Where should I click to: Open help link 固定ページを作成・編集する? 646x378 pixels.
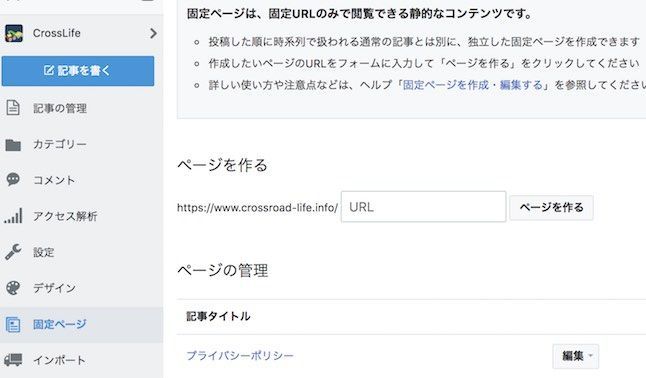click(473, 85)
